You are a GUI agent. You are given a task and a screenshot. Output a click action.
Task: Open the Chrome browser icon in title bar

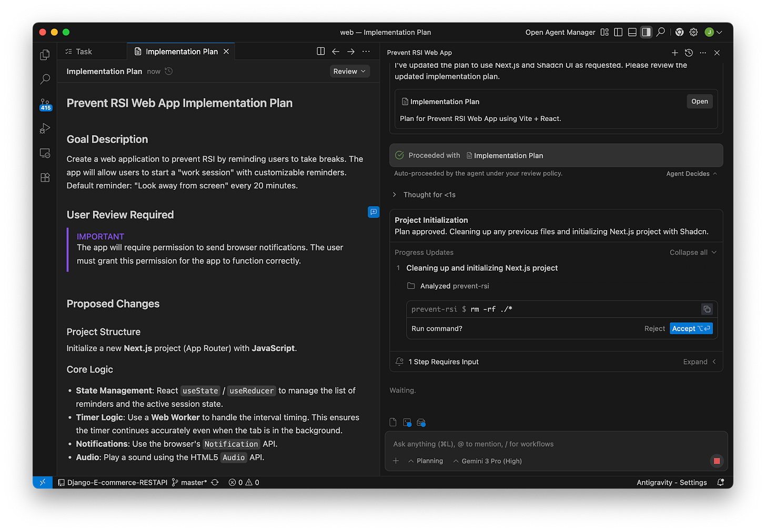point(680,32)
